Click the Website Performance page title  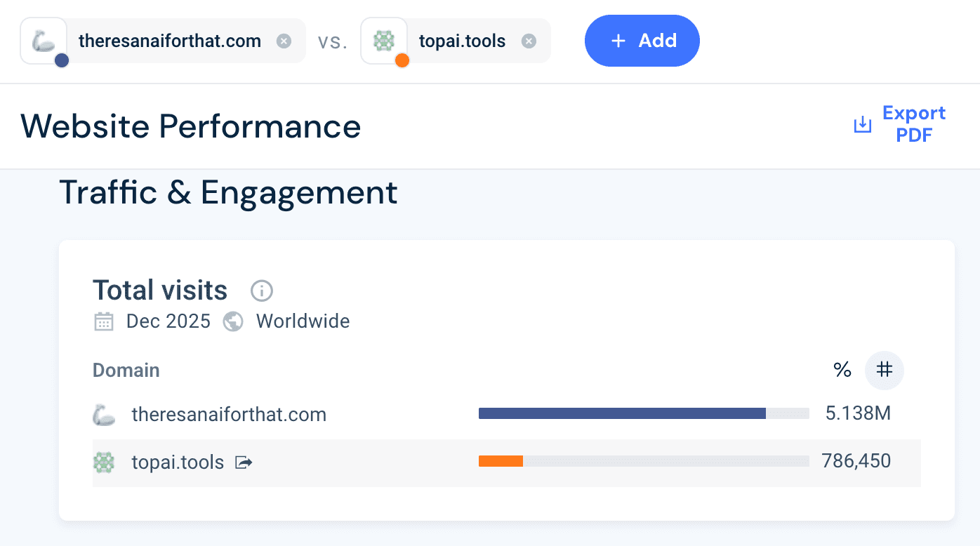(x=190, y=126)
